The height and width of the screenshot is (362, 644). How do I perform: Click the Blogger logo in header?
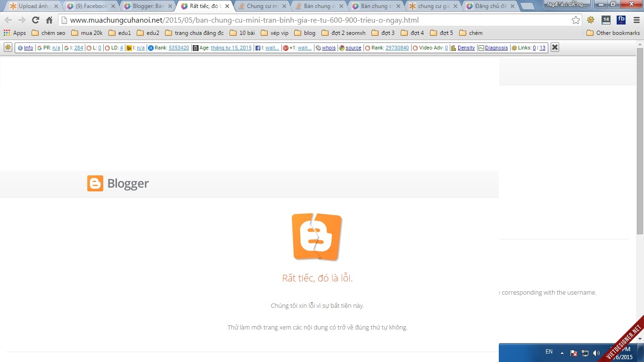tap(118, 183)
